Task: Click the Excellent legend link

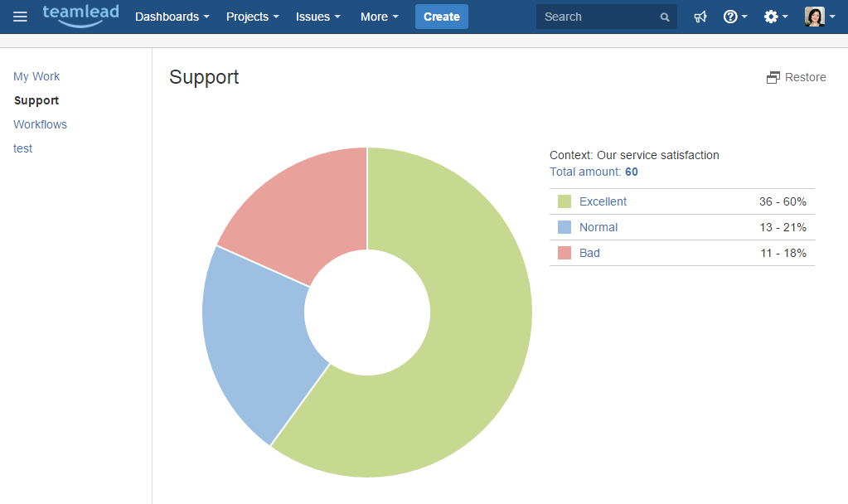Action: click(603, 201)
